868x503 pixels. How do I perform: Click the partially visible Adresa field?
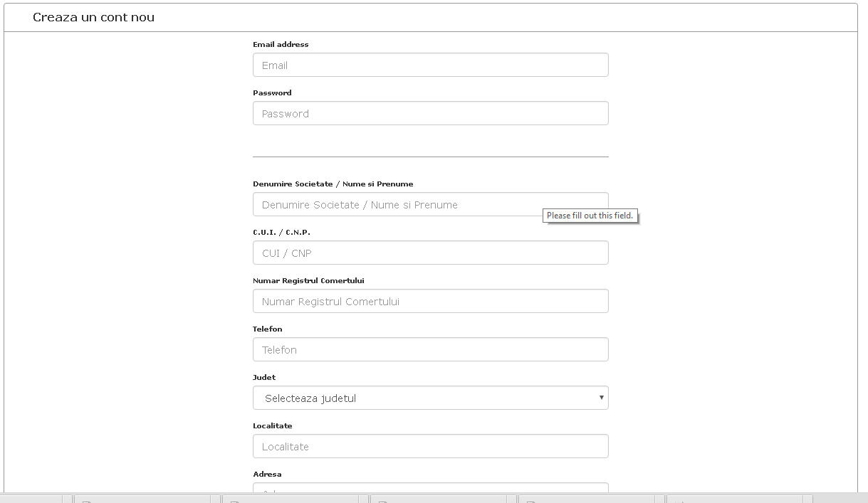[x=430, y=487]
